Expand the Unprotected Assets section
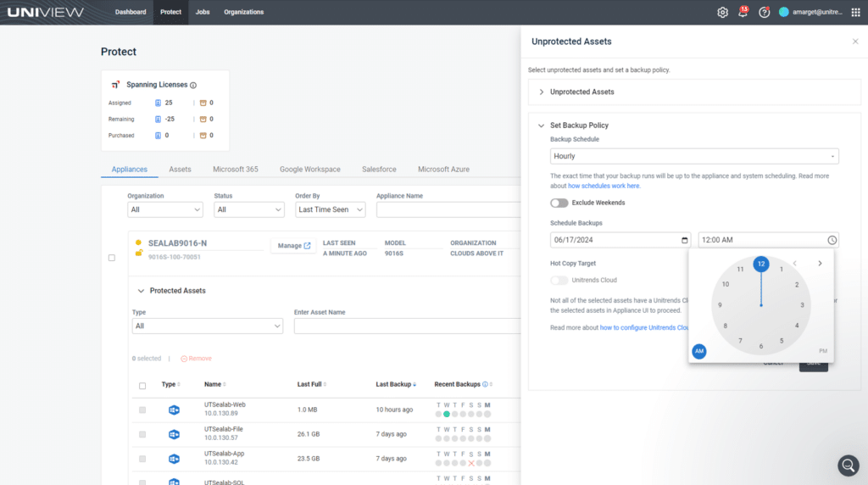This screenshot has height=485, width=868. (x=542, y=92)
